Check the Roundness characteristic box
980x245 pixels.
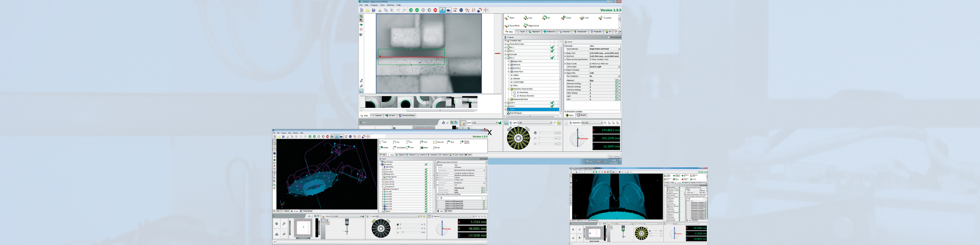(515, 93)
